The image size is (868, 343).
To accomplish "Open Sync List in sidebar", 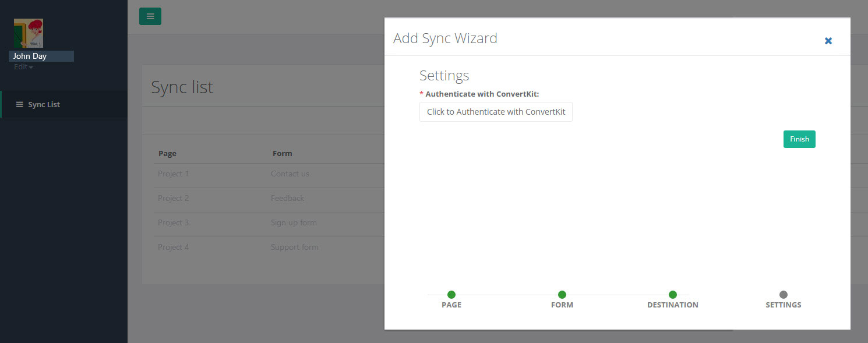I will point(44,105).
